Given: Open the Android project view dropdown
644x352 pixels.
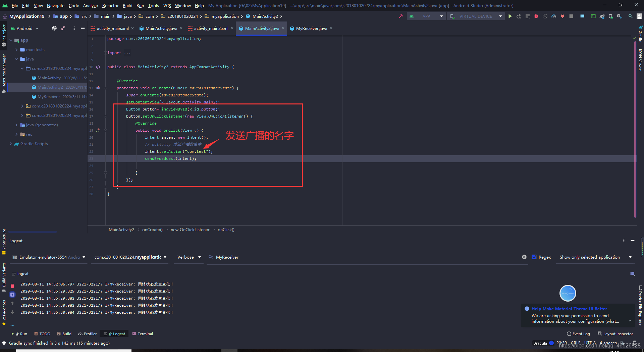Looking at the screenshot, I should click(x=25, y=28).
